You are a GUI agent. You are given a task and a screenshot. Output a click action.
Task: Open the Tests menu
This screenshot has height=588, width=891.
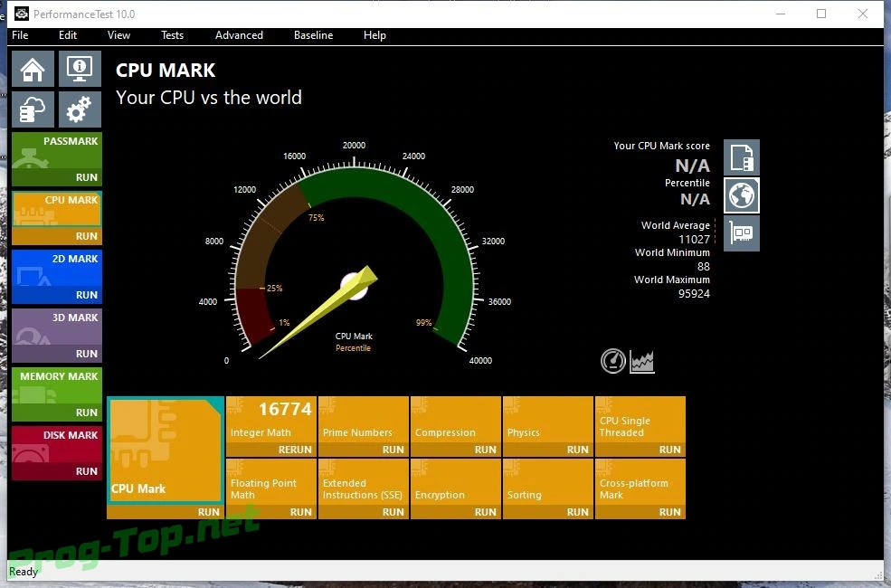pos(172,35)
